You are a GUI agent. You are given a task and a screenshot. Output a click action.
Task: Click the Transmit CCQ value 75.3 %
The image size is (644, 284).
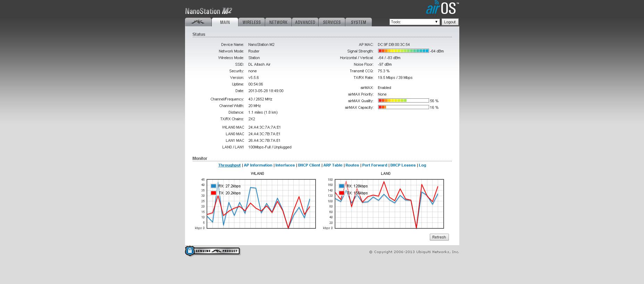384,71
